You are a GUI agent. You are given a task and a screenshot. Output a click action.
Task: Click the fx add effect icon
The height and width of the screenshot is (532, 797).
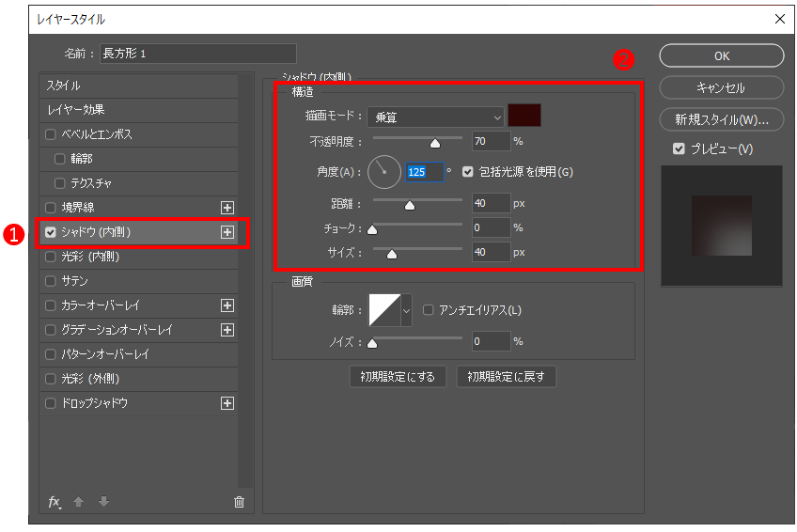[x=55, y=502]
